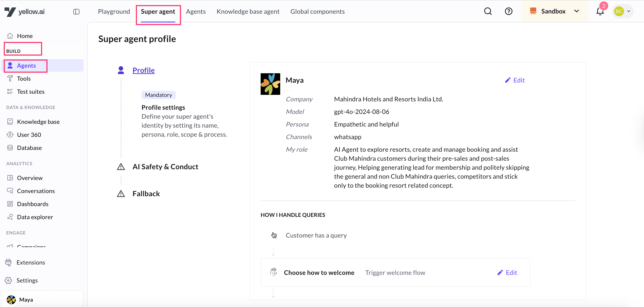The image size is (644, 307).
Task: Click the Maya agent logo thumbnail
Action: [x=270, y=84]
